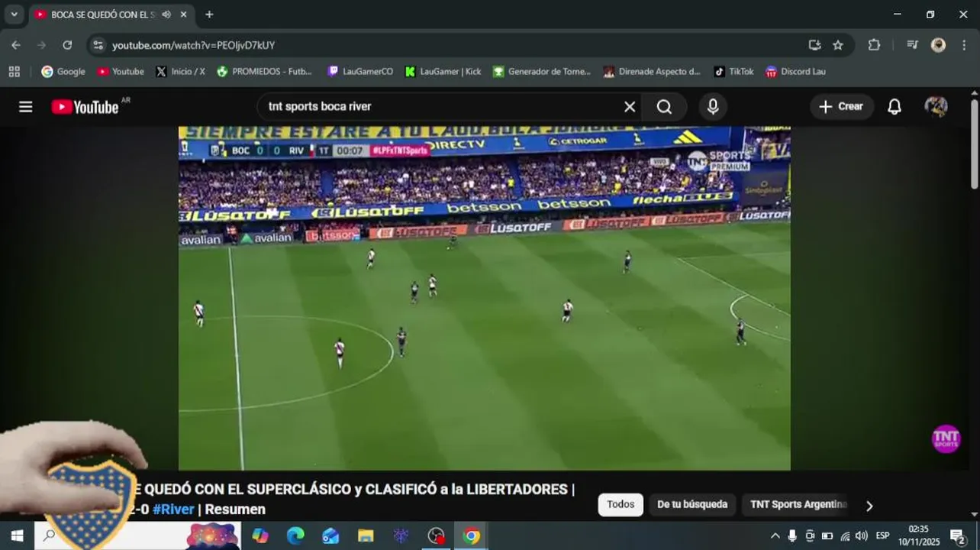Open network status in system tray
Image resolution: width=980 pixels, height=550 pixels.
tap(845, 536)
